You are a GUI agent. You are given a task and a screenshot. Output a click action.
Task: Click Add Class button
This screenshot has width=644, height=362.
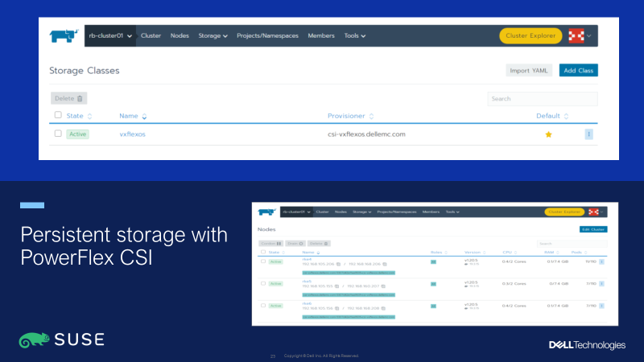point(578,70)
